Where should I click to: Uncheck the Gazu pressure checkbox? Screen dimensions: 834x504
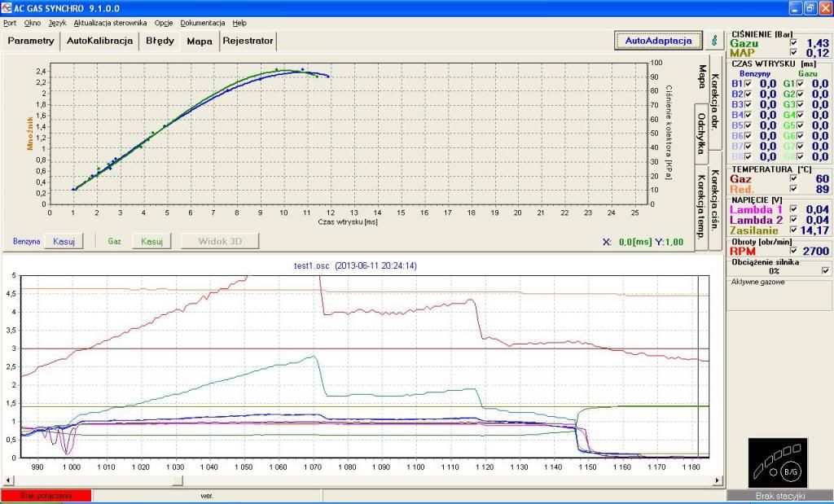[x=793, y=42]
